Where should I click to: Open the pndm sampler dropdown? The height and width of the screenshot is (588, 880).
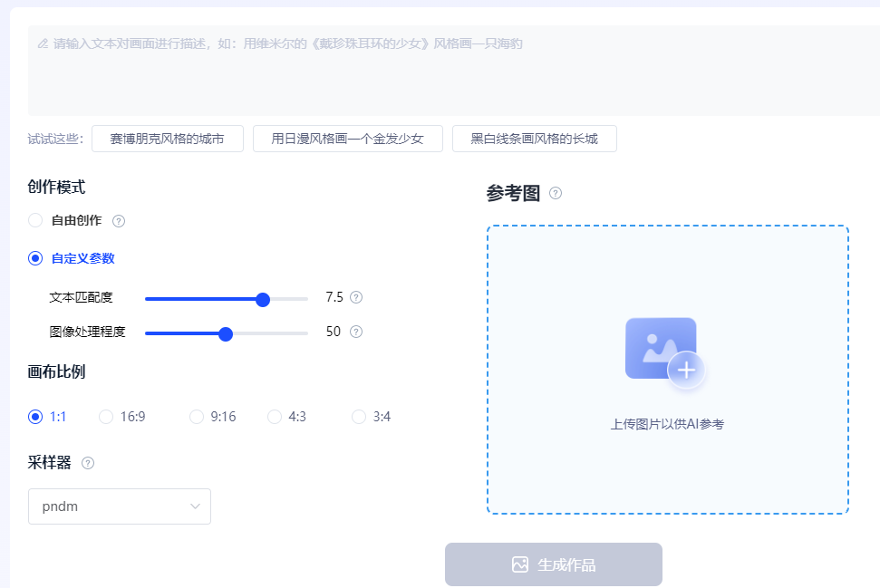[120, 506]
